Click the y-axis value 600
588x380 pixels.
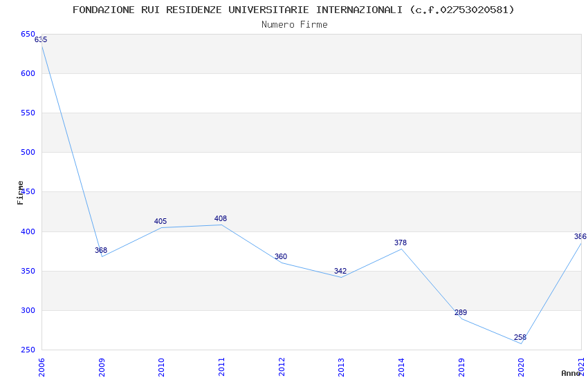tap(28, 73)
